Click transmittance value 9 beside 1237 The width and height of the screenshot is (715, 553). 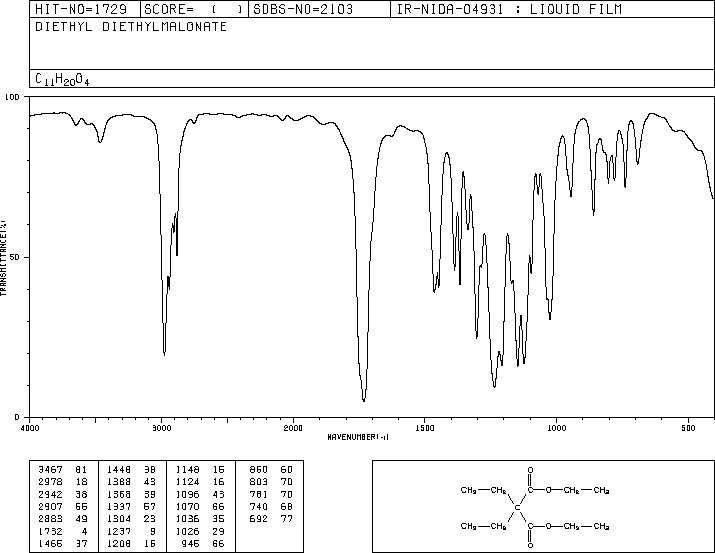(152, 531)
